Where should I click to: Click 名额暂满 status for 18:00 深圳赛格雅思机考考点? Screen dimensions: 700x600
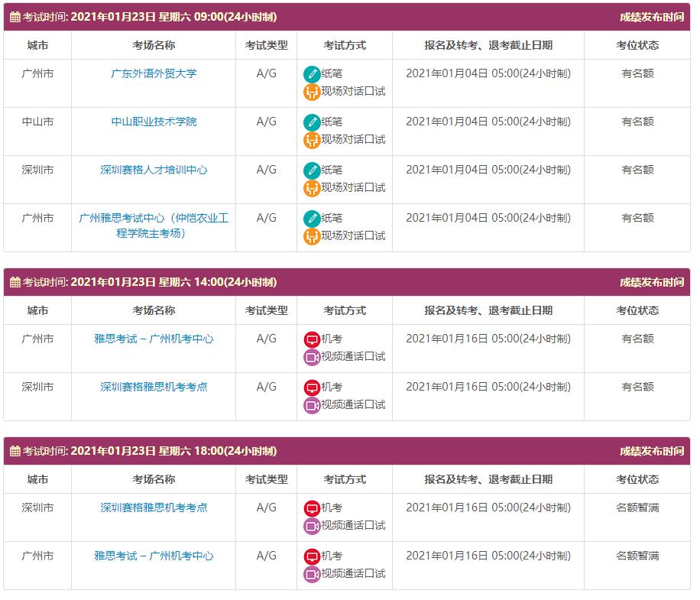(x=637, y=508)
